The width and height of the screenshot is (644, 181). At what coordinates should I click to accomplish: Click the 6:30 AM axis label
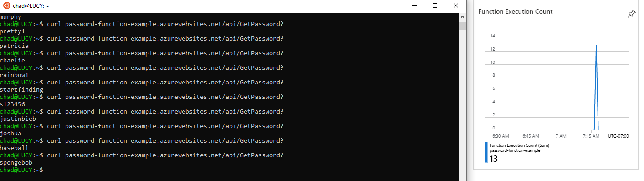click(x=500, y=136)
